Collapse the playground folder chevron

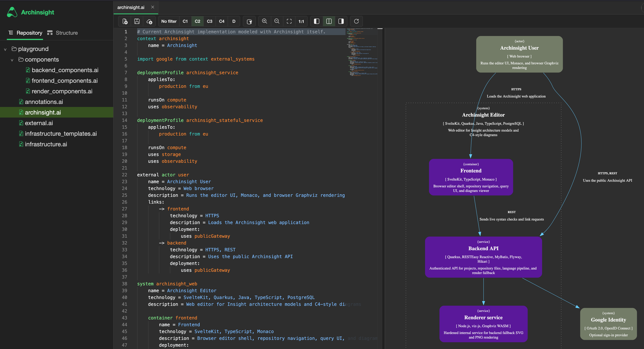[5, 49]
